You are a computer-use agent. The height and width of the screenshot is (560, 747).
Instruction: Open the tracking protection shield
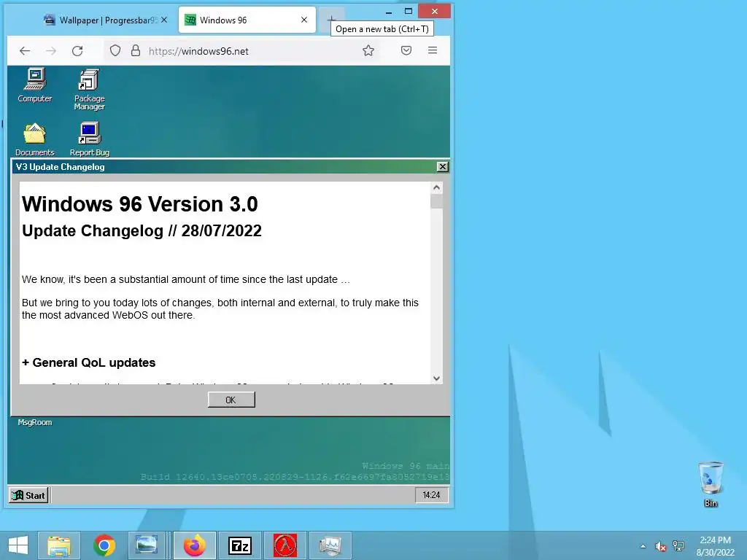[115, 50]
